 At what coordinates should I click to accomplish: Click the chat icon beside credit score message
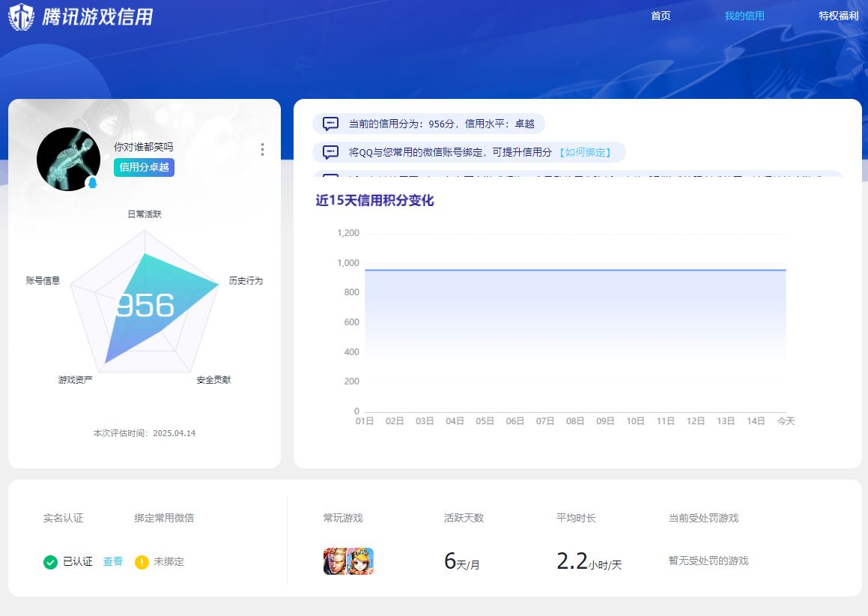click(330, 124)
